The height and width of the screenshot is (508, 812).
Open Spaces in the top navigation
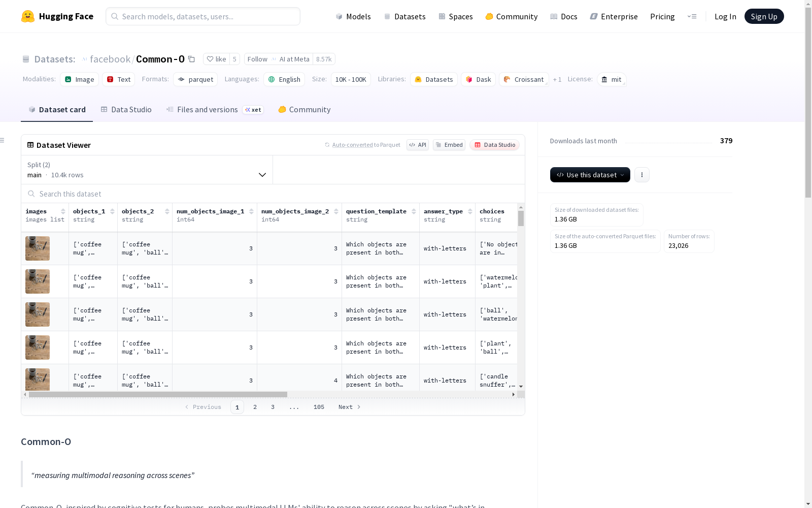pyautogui.click(x=456, y=16)
